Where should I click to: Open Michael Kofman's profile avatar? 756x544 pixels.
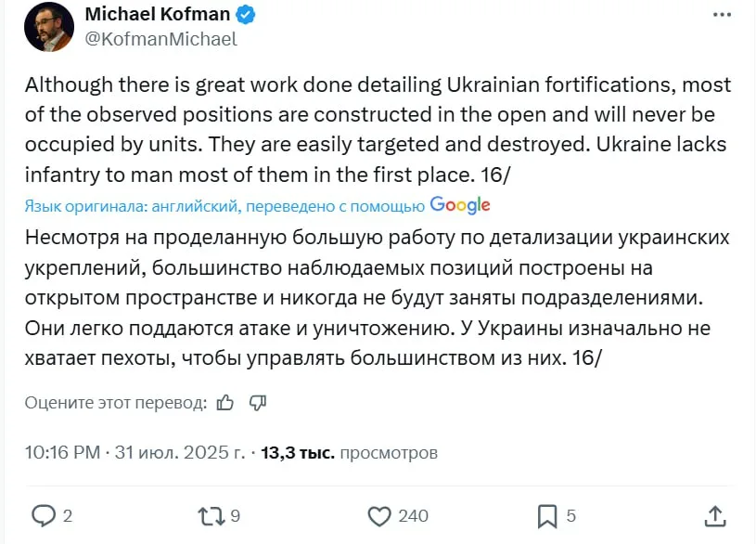[x=49, y=27]
